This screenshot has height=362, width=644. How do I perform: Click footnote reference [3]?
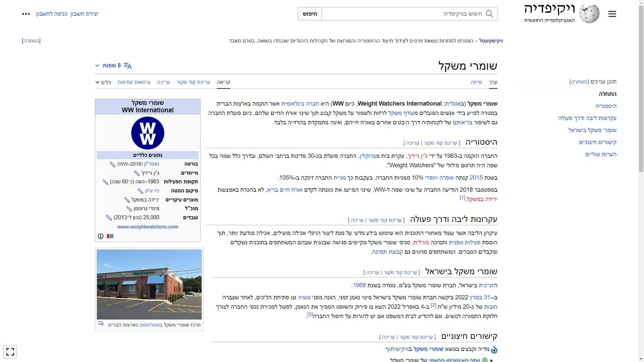click(x=310, y=314)
